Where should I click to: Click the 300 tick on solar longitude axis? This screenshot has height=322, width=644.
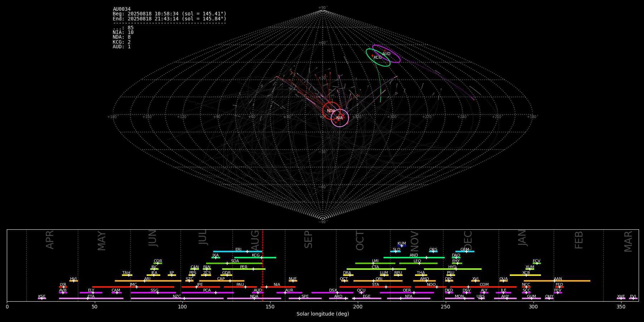pos(533,307)
